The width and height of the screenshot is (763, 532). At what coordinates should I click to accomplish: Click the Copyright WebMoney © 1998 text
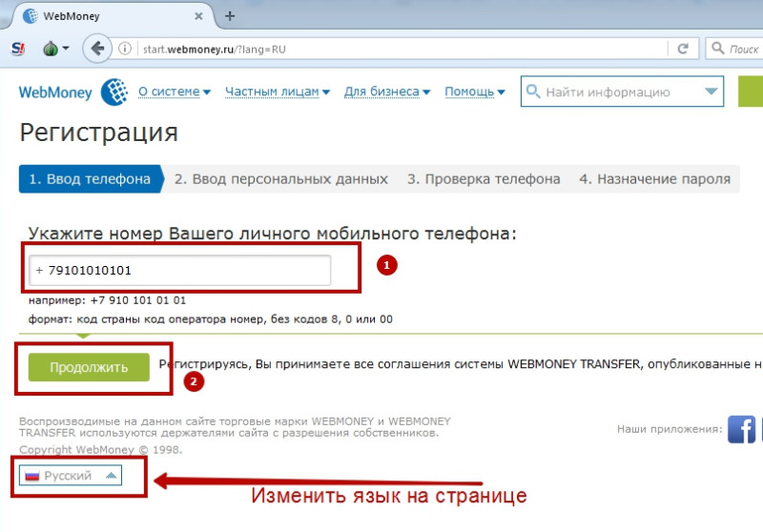coord(101,449)
